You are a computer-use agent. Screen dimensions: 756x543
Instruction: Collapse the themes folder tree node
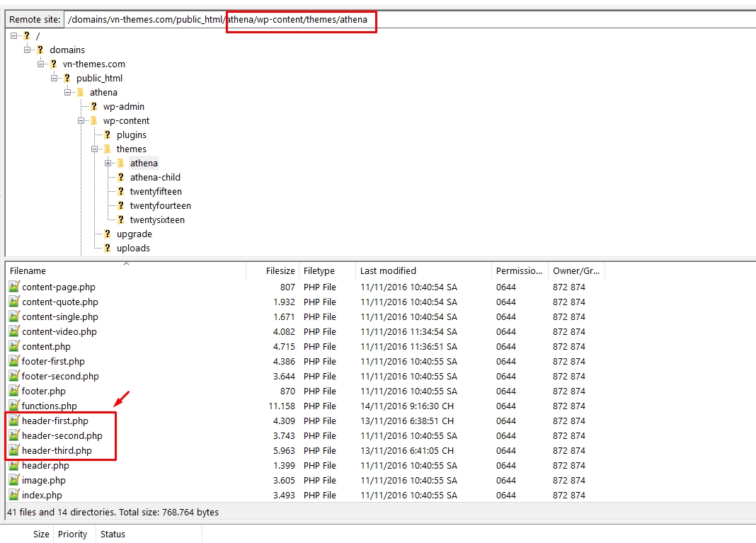95,149
